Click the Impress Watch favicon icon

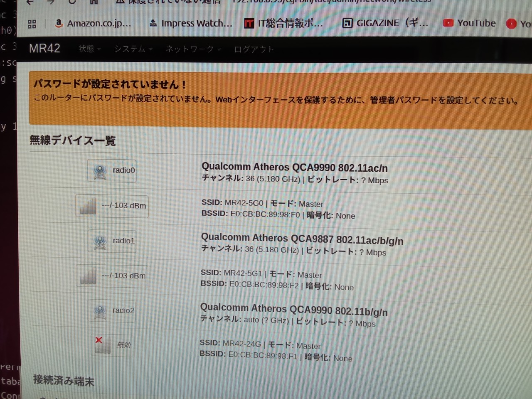pyautogui.click(x=153, y=23)
